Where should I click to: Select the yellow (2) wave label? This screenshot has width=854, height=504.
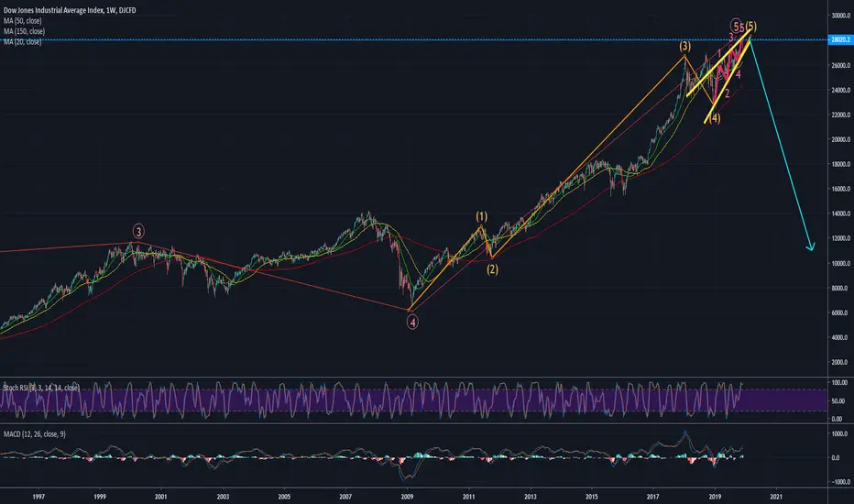pyautogui.click(x=492, y=269)
